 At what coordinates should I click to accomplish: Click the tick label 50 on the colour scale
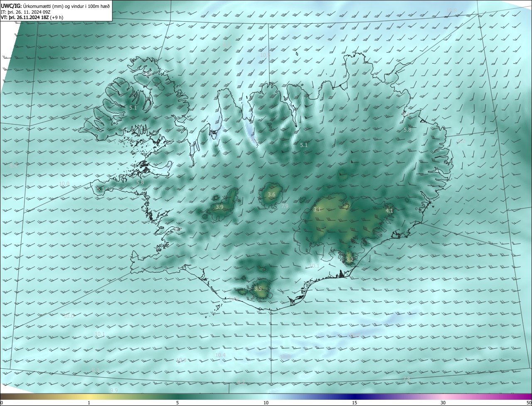point(529,403)
